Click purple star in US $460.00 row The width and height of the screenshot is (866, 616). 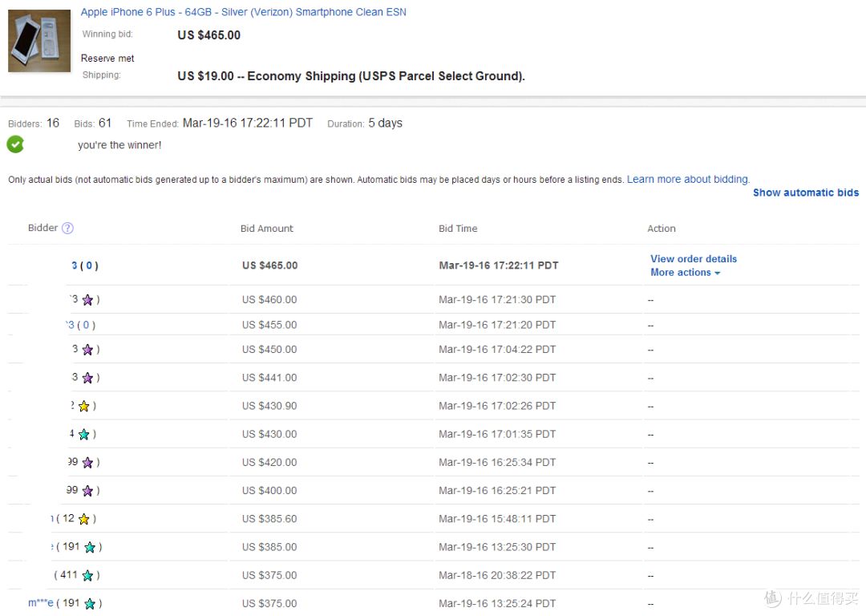[87, 300]
